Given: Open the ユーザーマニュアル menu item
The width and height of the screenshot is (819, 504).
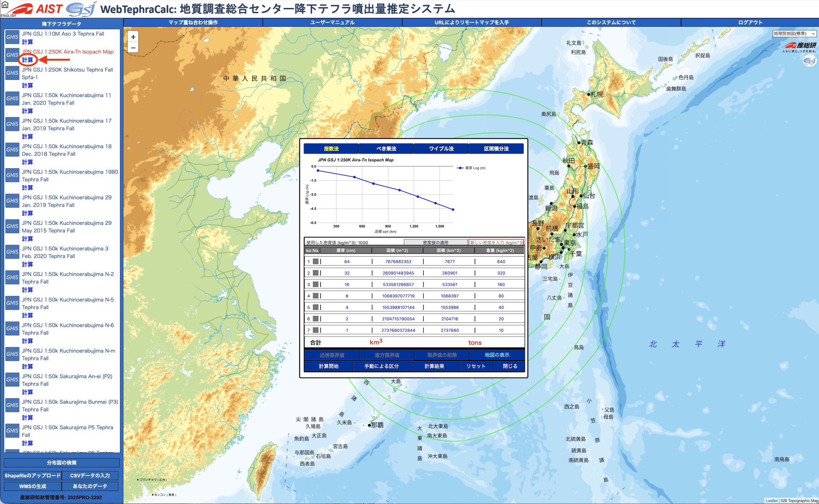Looking at the screenshot, I should coord(333,22).
